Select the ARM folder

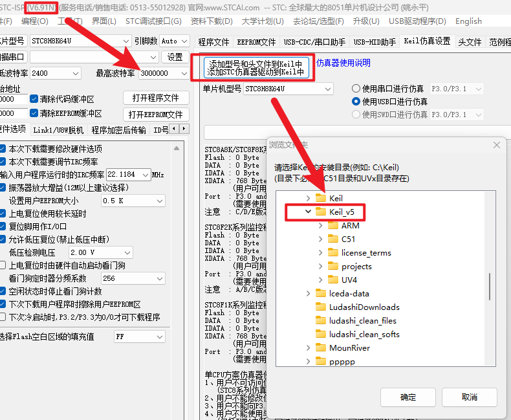pyautogui.click(x=350, y=226)
